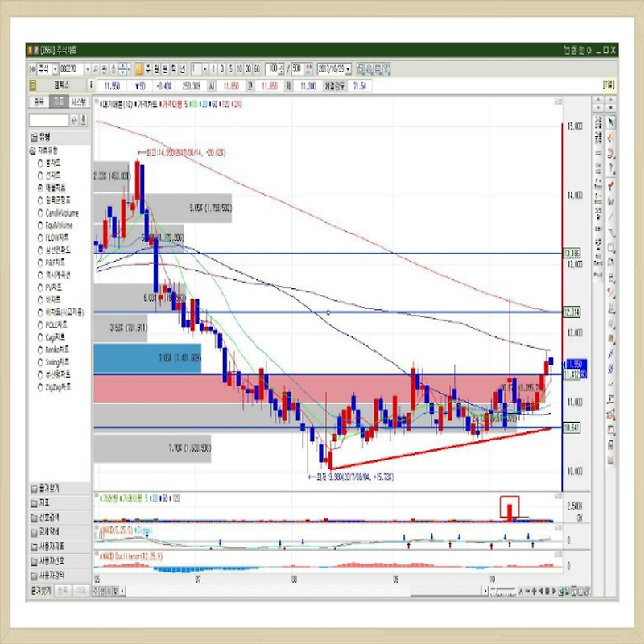The height and width of the screenshot is (644, 644).
Task: Switch to the 시스템 tab
Action: coord(78,102)
